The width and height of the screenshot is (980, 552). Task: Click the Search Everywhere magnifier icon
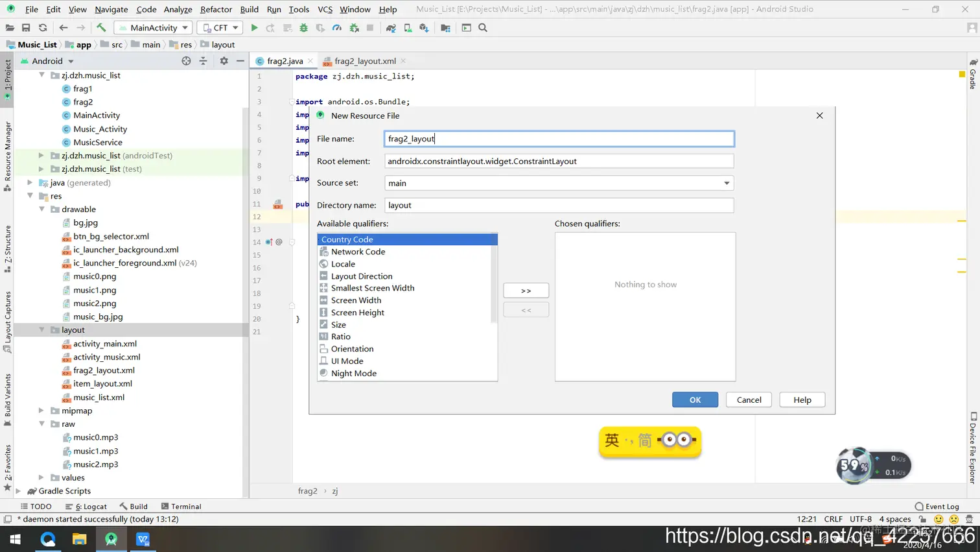483,28
